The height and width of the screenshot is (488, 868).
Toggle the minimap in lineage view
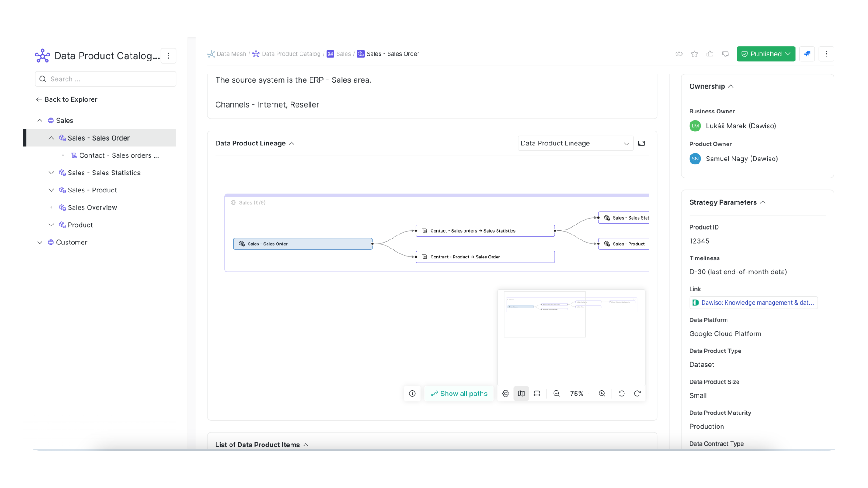(x=521, y=394)
